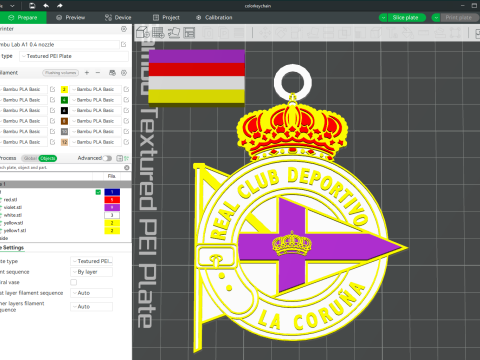Image resolution: width=480 pixels, height=360 pixels.
Task: Open other layers filament sequence Auto dropdown
Action: click(x=91, y=307)
